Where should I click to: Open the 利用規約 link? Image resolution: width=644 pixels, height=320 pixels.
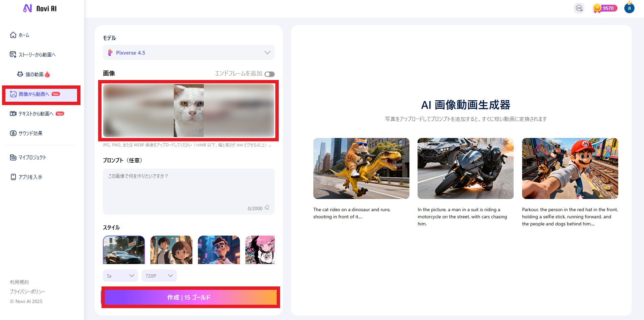pos(19,282)
